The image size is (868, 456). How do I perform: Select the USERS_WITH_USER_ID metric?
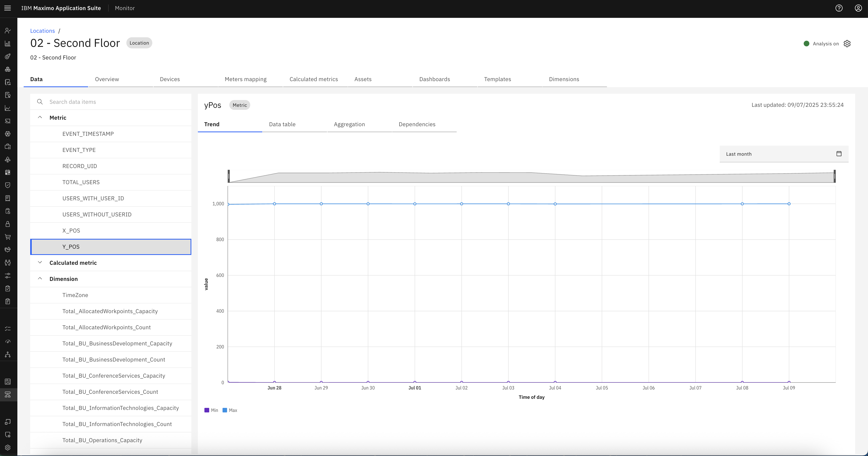point(111,198)
